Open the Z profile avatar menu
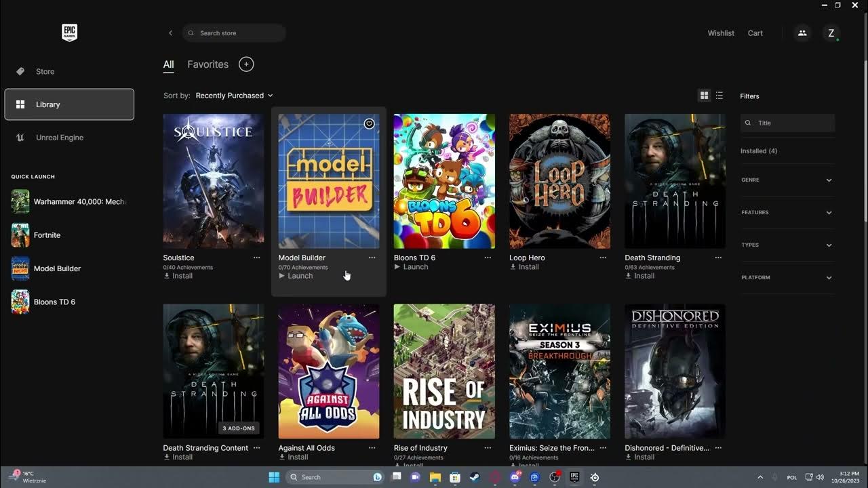868x488 pixels. pyautogui.click(x=831, y=33)
